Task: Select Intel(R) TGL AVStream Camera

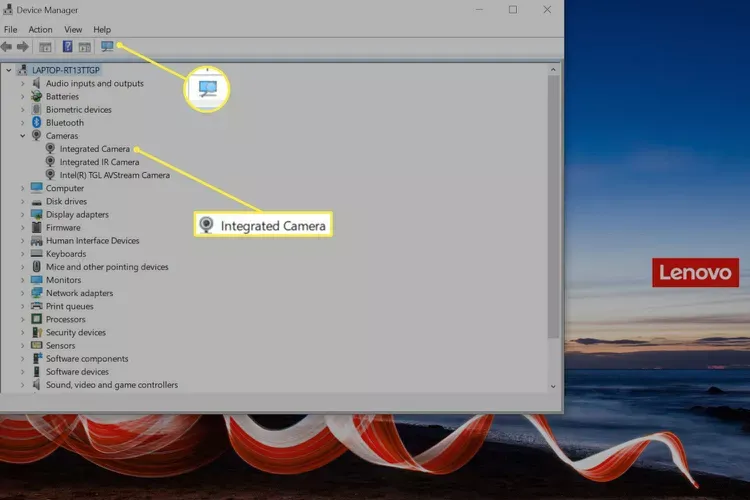Action: click(114, 175)
